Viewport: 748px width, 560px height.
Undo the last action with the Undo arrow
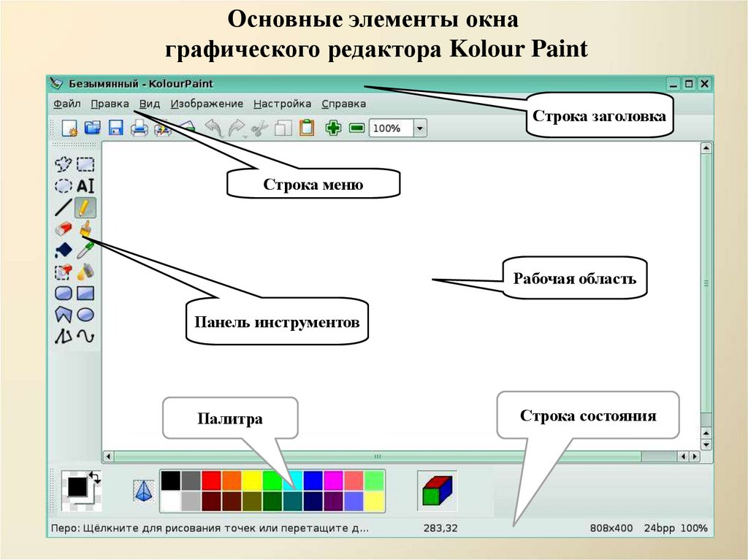tap(214, 128)
